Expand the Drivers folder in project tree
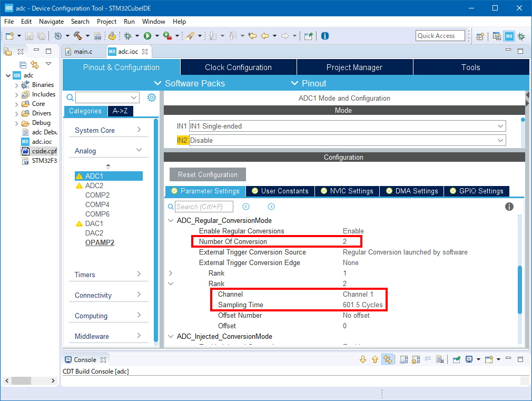Viewport: 532px width, 401px height. [16, 113]
